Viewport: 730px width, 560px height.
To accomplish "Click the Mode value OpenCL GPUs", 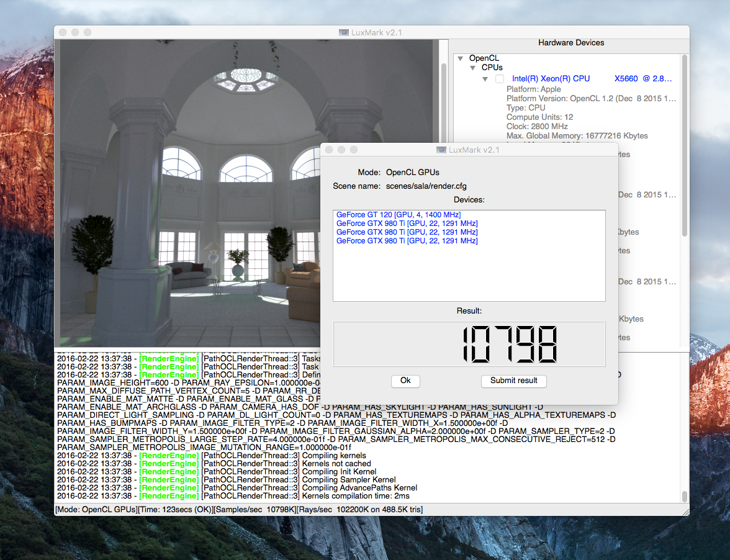I will click(412, 173).
